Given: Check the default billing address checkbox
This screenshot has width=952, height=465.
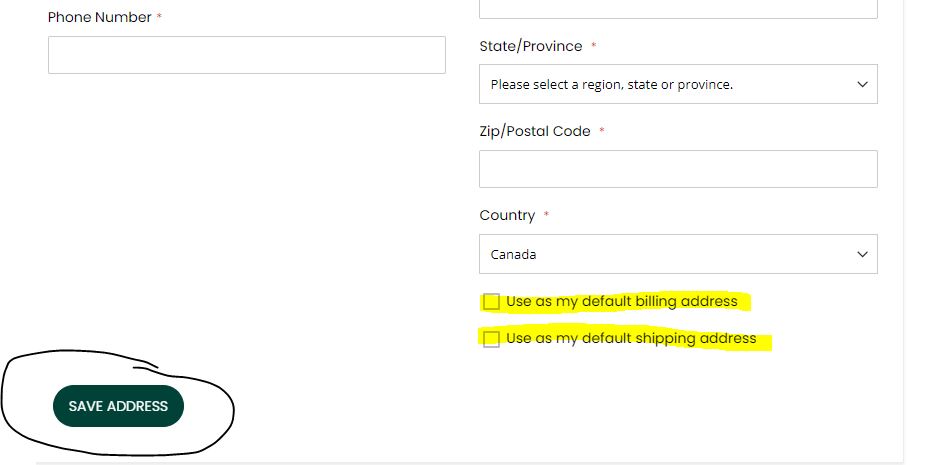Looking at the screenshot, I should click(x=491, y=302).
